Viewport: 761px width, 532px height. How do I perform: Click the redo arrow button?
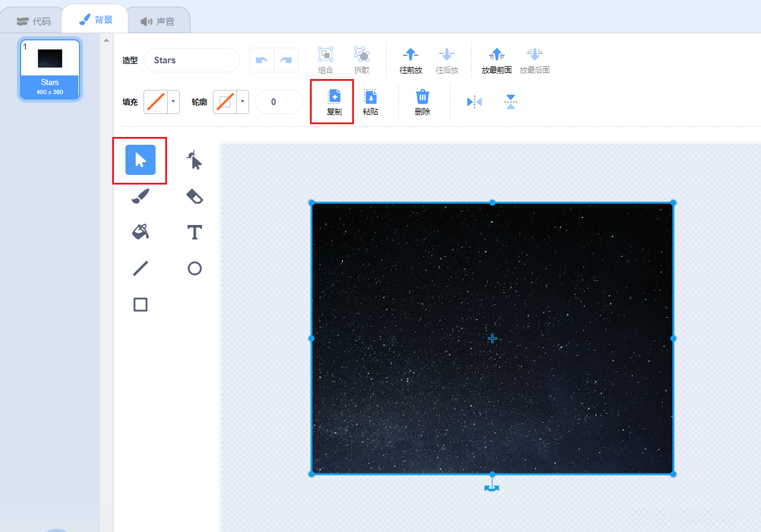[x=286, y=60]
